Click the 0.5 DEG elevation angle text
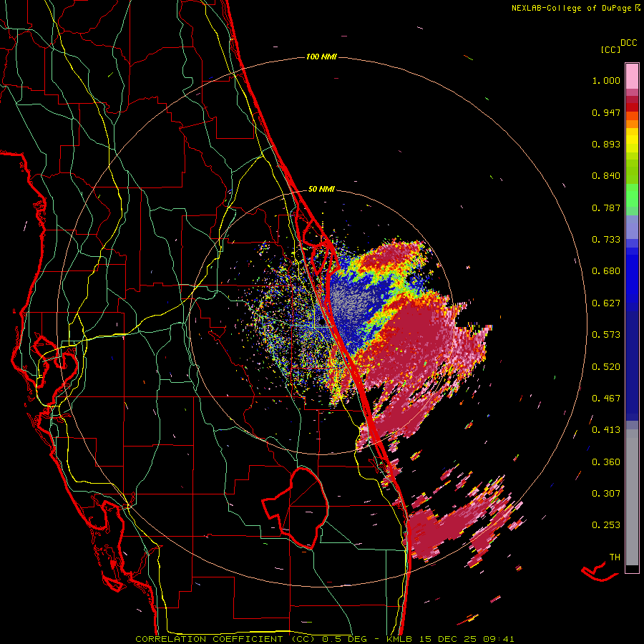 (x=345, y=639)
